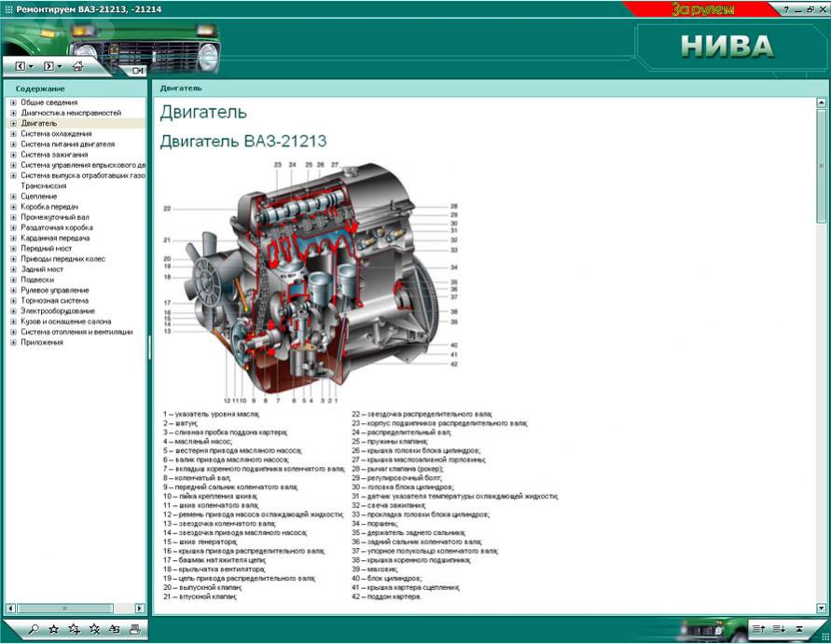Open Система отопления и вентиляции topic
The width and height of the screenshot is (831, 644).
click(76, 332)
